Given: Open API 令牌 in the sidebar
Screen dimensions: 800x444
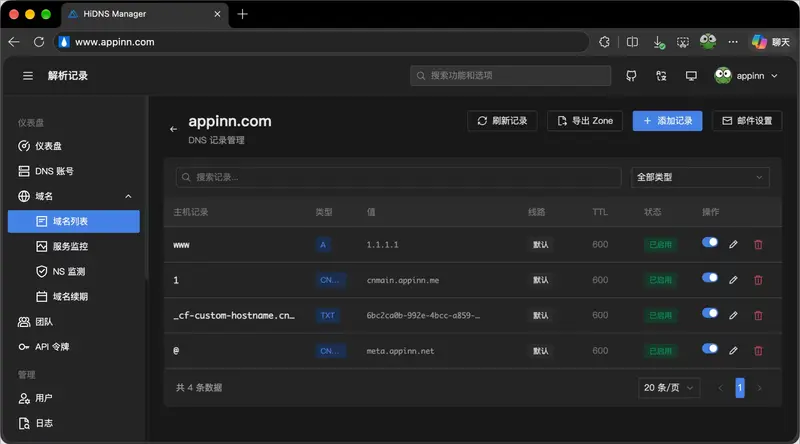Looking at the screenshot, I should [x=73, y=347].
